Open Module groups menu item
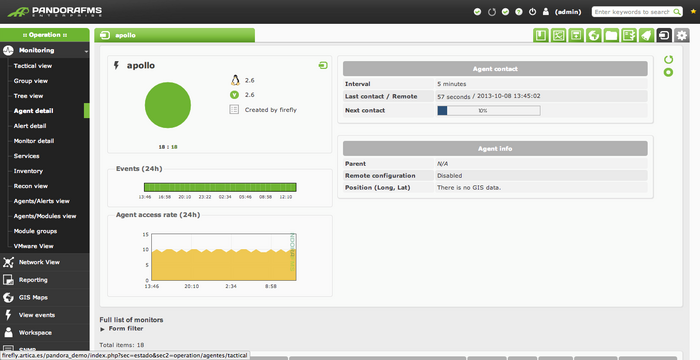 (35, 231)
